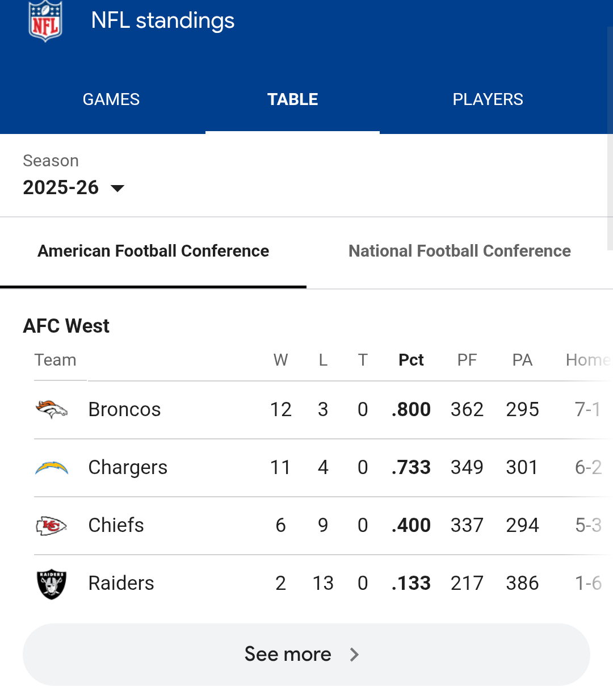Viewport: 613px width, 700px height.
Task: Click the season dropdown arrow
Action: tap(117, 188)
